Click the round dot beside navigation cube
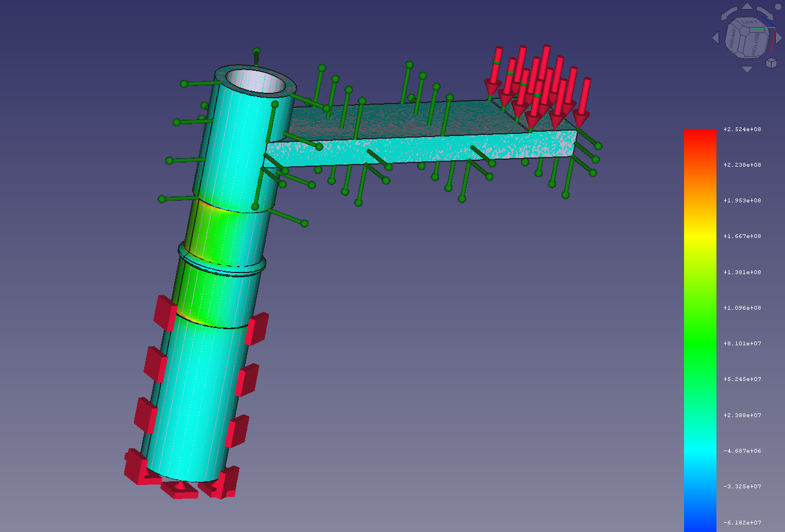Viewport: 785px width, 532px height. (x=778, y=7)
